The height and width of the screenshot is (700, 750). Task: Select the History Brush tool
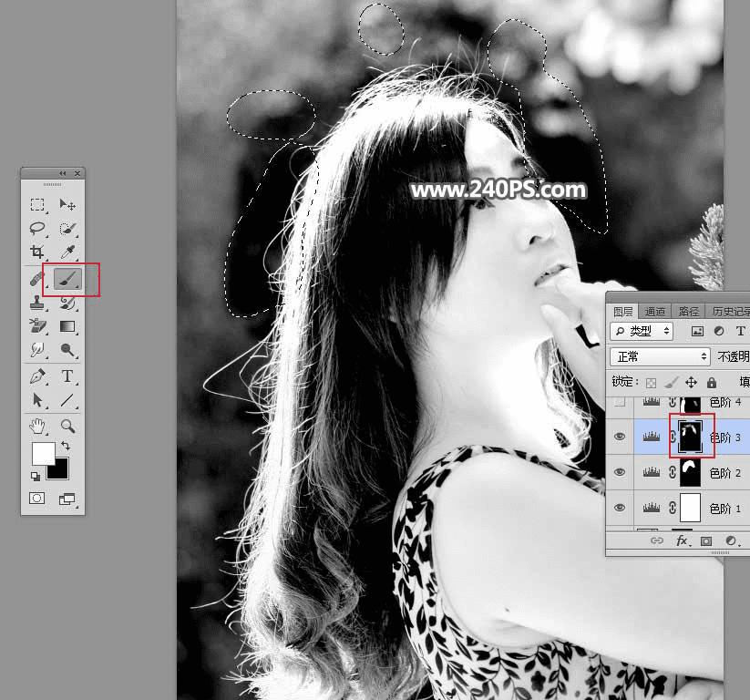pyautogui.click(x=67, y=303)
